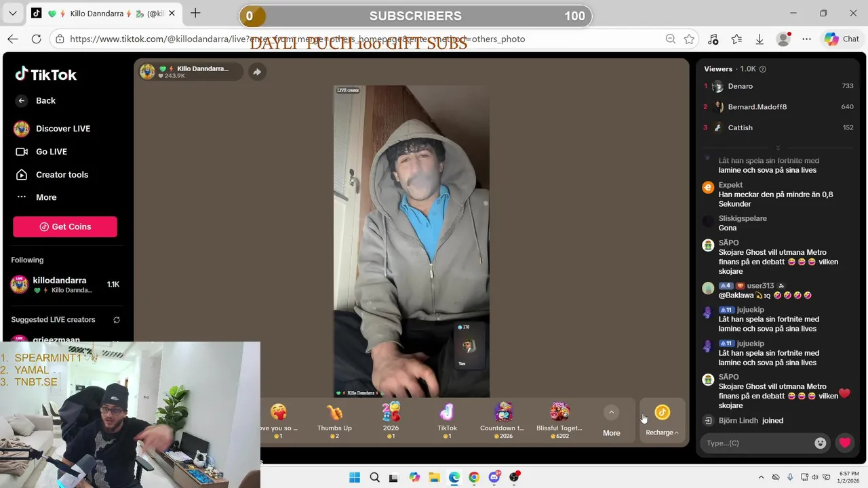868x488 pixels.
Task: Open browser Downloads
Action: pos(759,39)
